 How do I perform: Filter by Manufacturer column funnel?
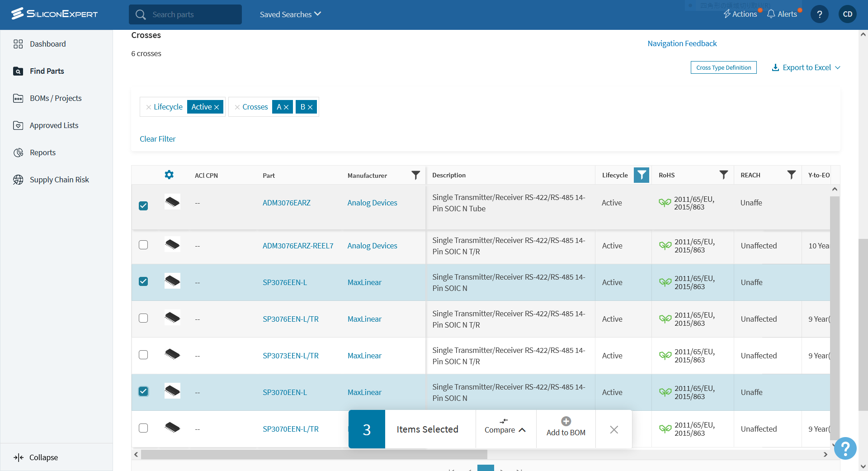pyautogui.click(x=415, y=175)
